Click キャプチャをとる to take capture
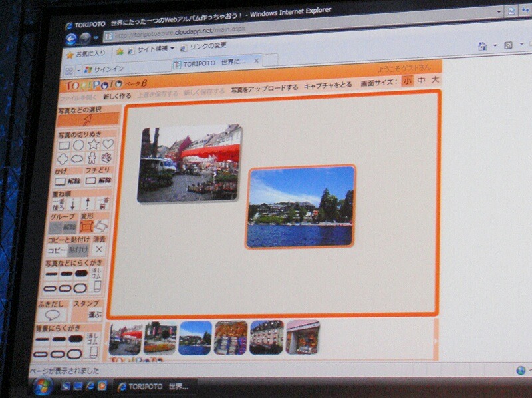532x398 pixels. [x=328, y=85]
